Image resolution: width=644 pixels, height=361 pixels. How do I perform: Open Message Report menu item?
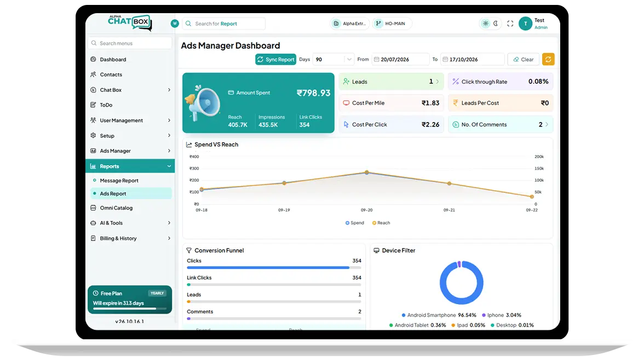[x=119, y=180]
